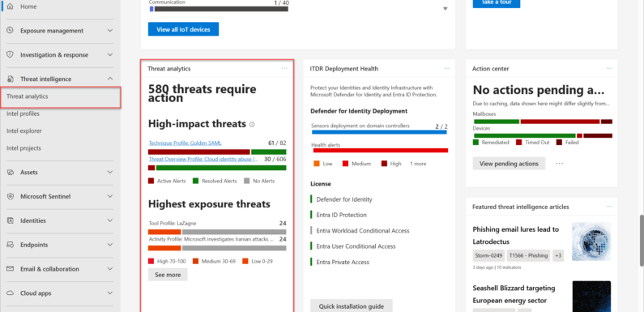Click the Investigation & response shield icon
Viewport: 644px width, 312px height.
point(11,54)
